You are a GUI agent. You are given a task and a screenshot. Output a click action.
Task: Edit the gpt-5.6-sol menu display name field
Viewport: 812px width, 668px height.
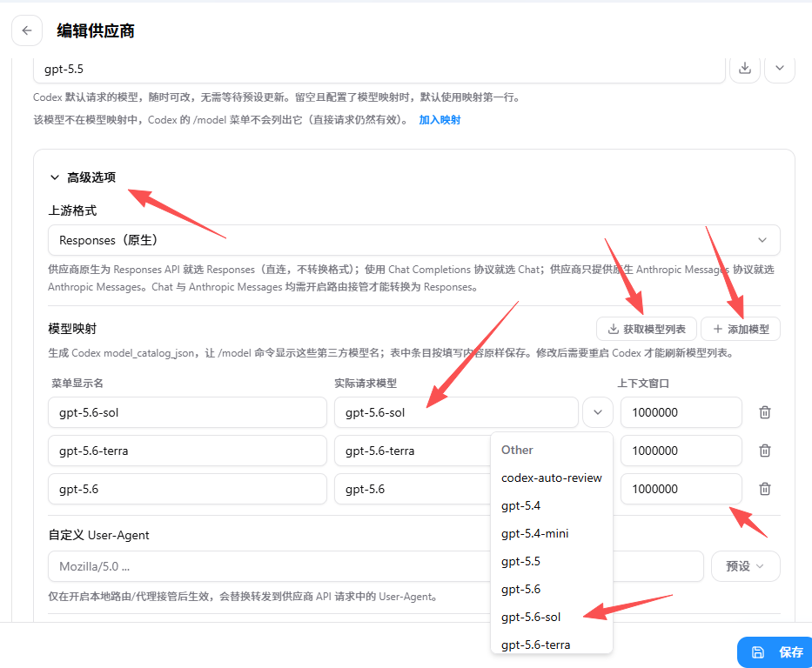point(187,412)
